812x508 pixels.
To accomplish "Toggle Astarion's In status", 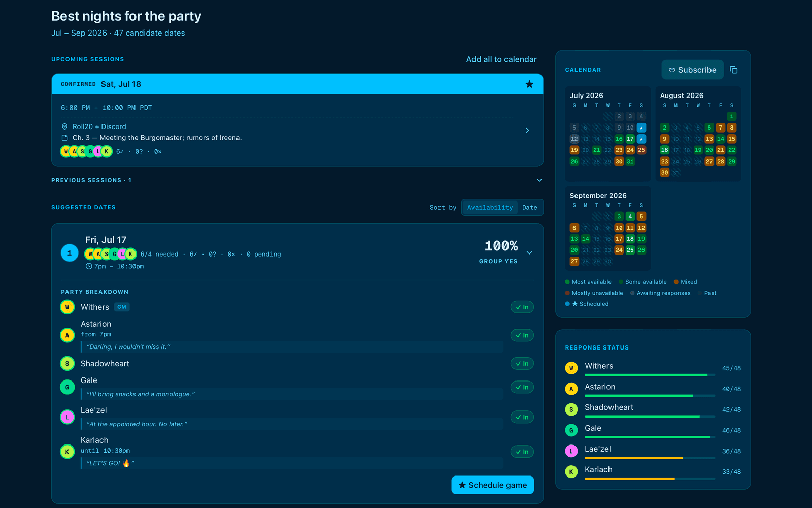I will 522,335.
